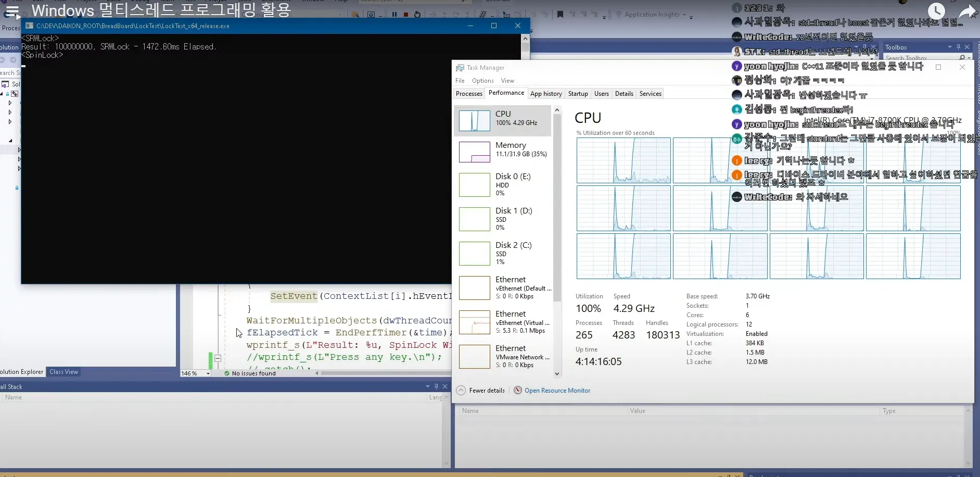Switch to the Users tab
The width and height of the screenshot is (980, 477).
click(602, 94)
